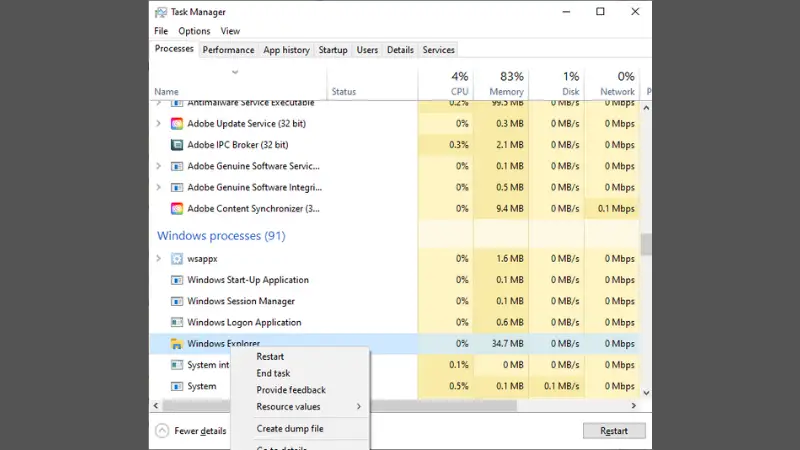Click the Adobe Genuine Software Integrity icon
This screenshot has height=450, width=800.
(x=177, y=187)
